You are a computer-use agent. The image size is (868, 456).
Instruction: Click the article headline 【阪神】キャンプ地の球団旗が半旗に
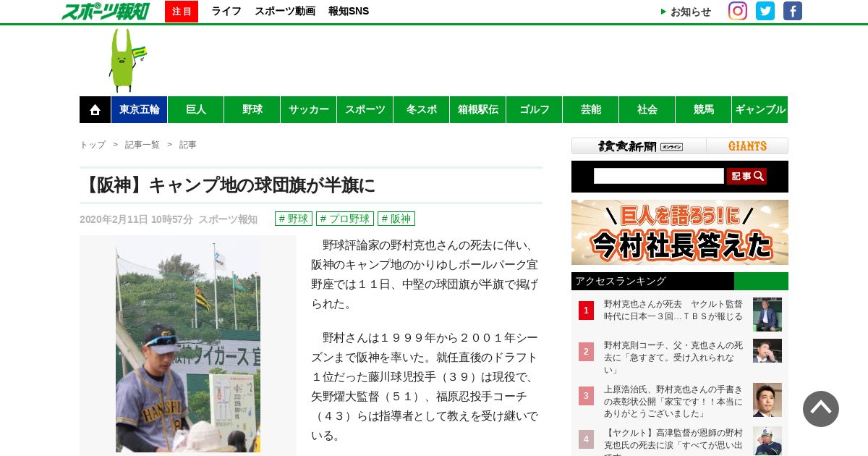pos(229,185)
